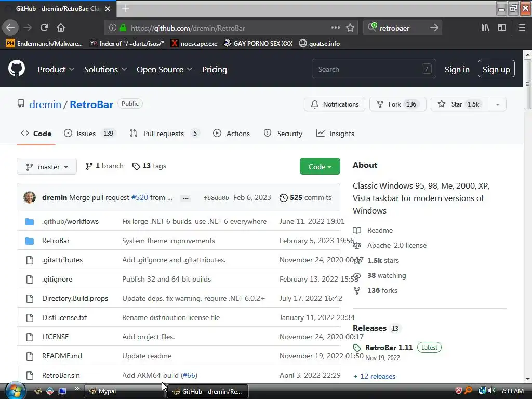The height and width of the screenshot is (399, 532).
Task: Open the Readme link in About
Action: [x=380, y=230]
